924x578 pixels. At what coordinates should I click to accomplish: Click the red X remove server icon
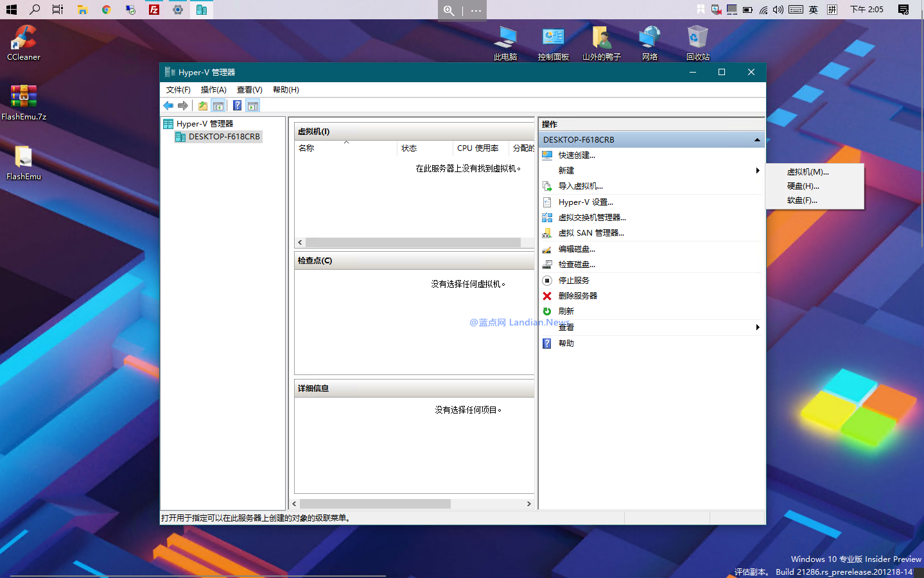click(x=547, y=296)
